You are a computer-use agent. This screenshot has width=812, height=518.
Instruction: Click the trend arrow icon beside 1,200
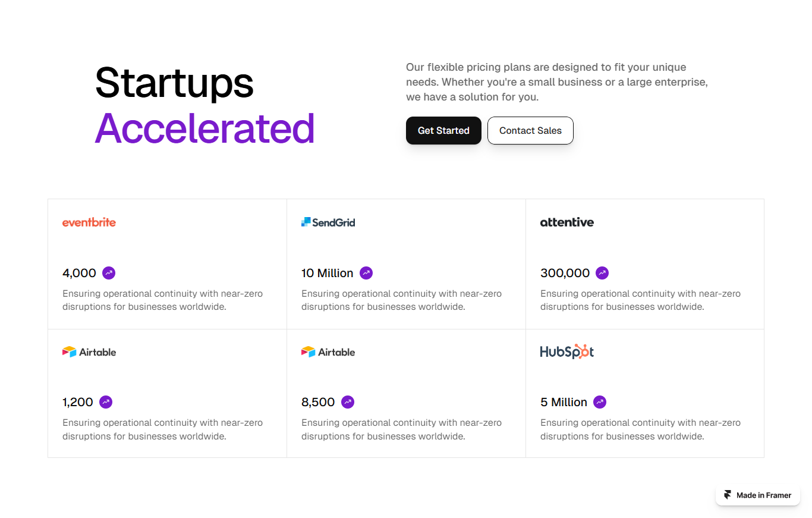point(106,402)
